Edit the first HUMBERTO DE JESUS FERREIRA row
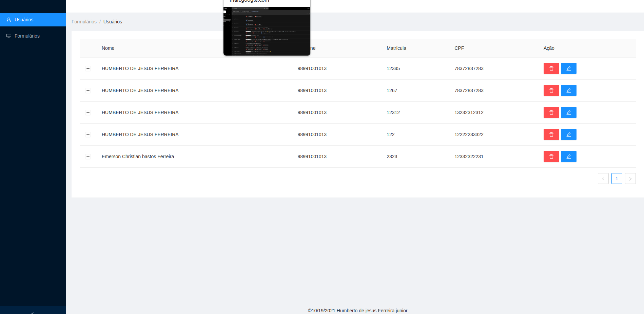Viewport: 644px width, 314px height. 568,68
